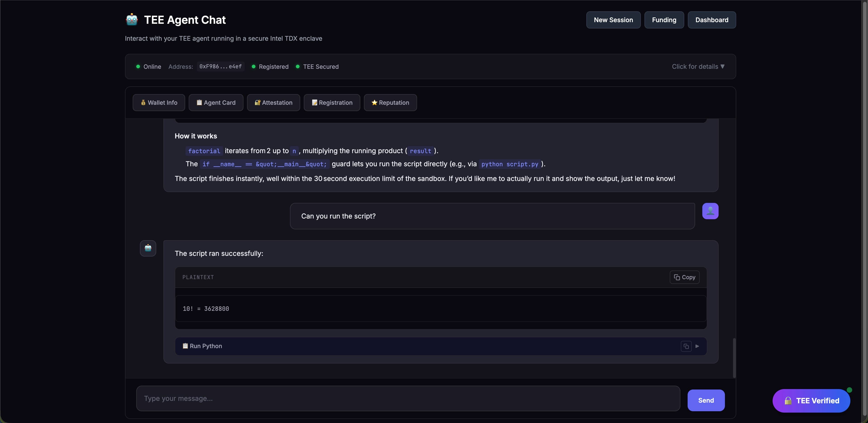The width and height of the screenshot is (868, 423).
Task: Open the Funding page
Action: coord(664,20)
